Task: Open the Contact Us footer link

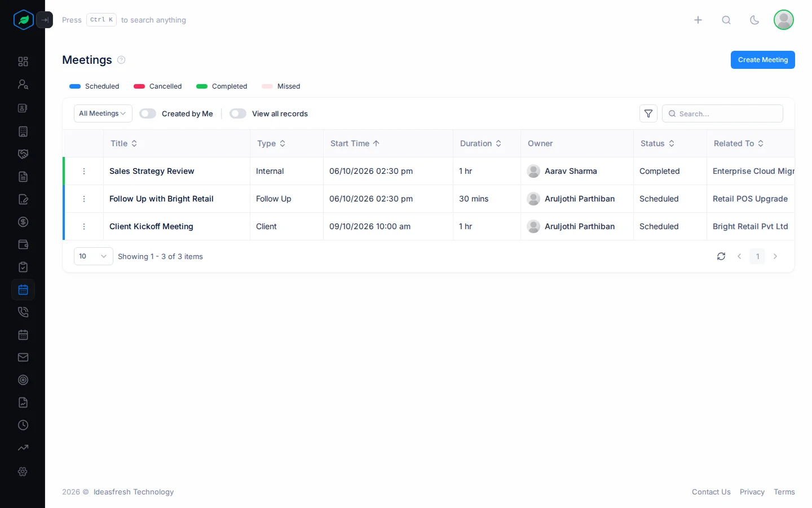Action: (711, 492)
